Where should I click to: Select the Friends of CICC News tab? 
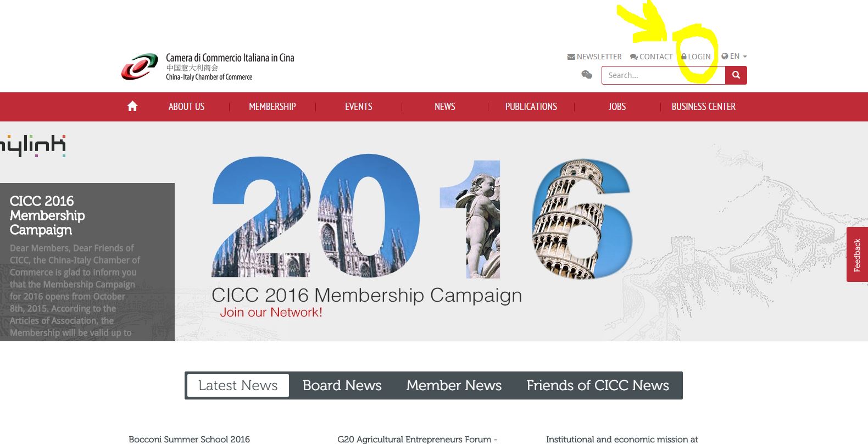(598, 385)
